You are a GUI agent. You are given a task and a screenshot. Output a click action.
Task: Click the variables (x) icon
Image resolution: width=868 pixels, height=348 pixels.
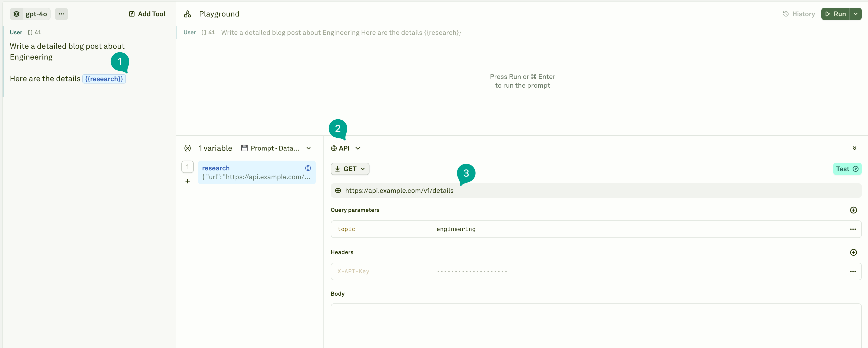pyautogui.click(x=188, y=148)
